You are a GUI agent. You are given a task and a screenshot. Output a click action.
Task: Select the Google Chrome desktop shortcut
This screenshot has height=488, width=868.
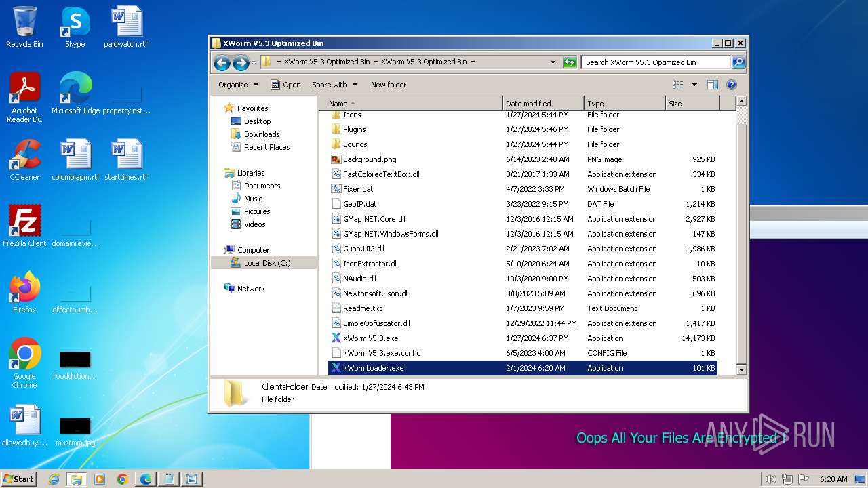point(24,363)
